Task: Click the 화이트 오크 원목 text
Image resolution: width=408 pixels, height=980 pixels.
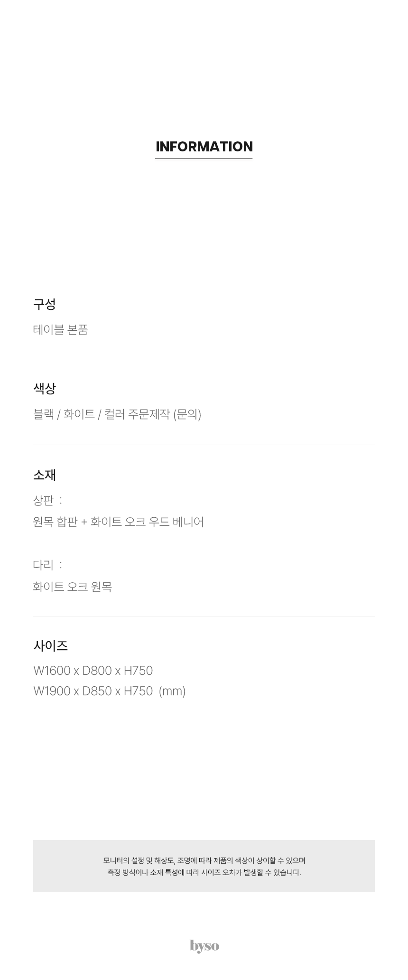Action: 73,587
